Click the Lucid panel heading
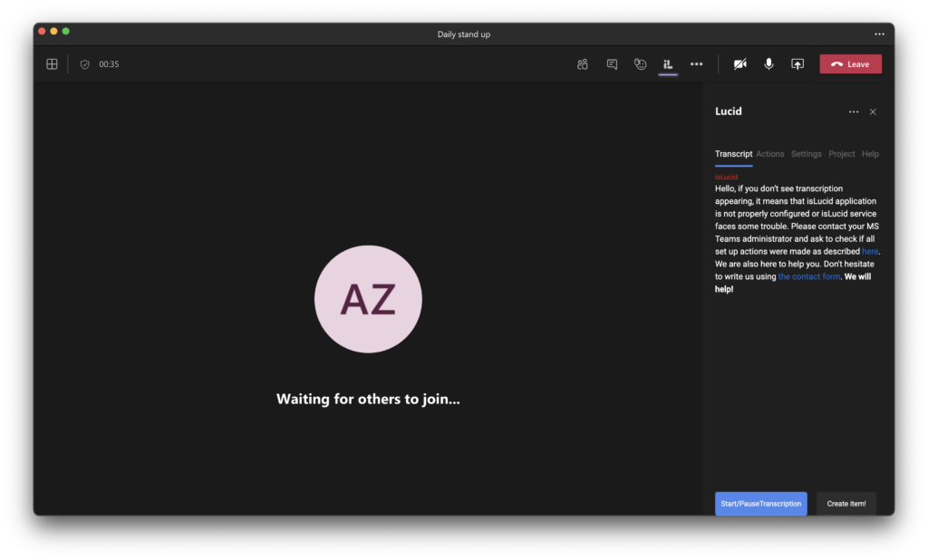928x560 pixels. 729,111
